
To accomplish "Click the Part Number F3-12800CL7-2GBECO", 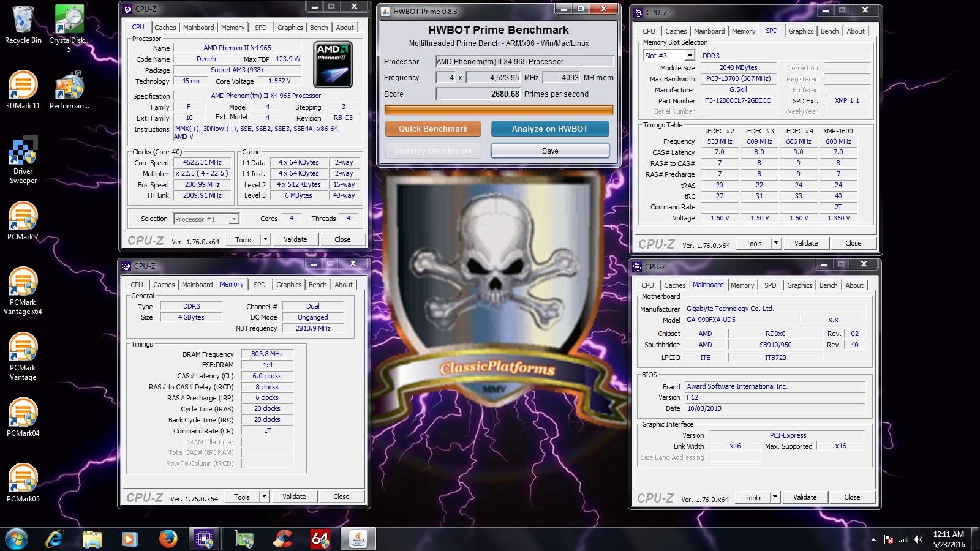I will 738,100.
